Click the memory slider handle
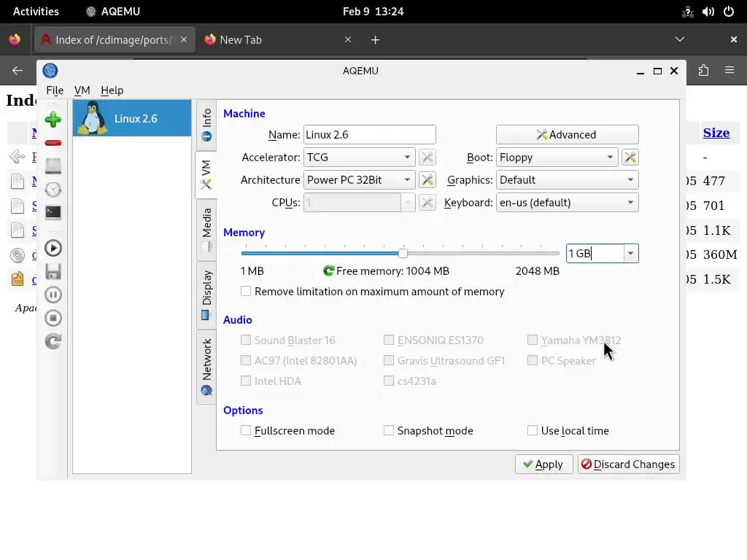 (403, 253)
